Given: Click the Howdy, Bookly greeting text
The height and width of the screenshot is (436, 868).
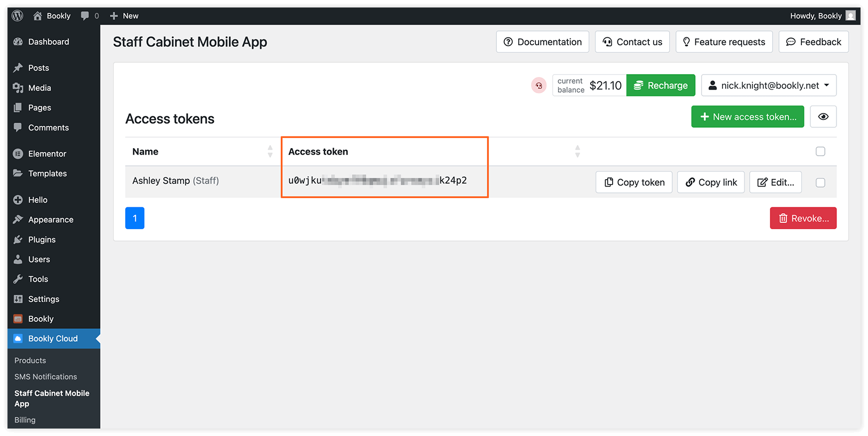Looking at the screenshot, I should pyautogui.click(x=816, y=16).
